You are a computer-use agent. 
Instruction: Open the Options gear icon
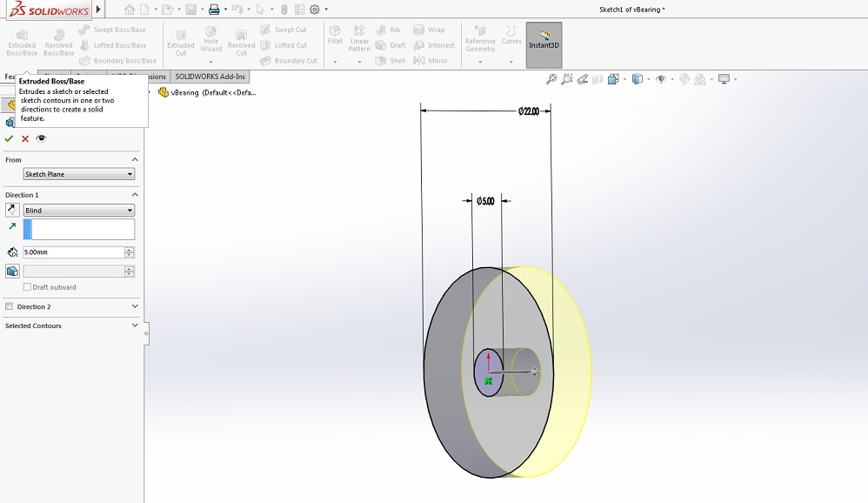315,10
